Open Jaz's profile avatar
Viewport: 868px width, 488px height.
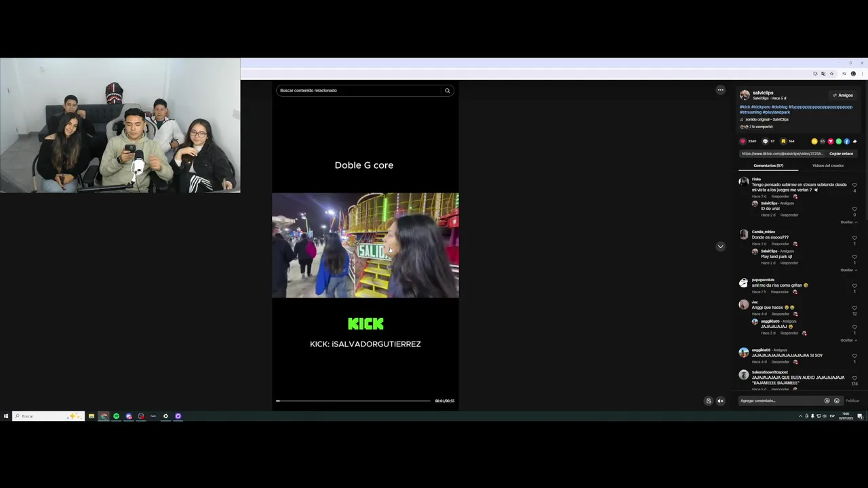[744, 305]
